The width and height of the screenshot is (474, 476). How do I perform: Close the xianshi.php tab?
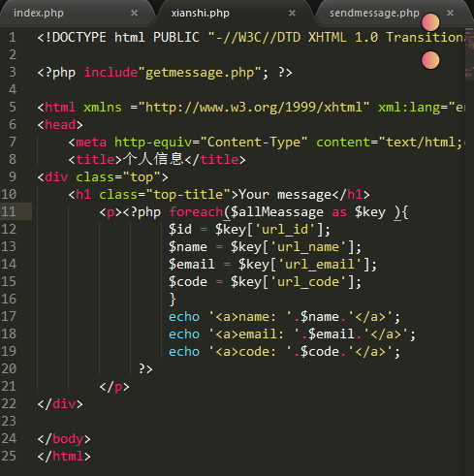coord(292,14)
